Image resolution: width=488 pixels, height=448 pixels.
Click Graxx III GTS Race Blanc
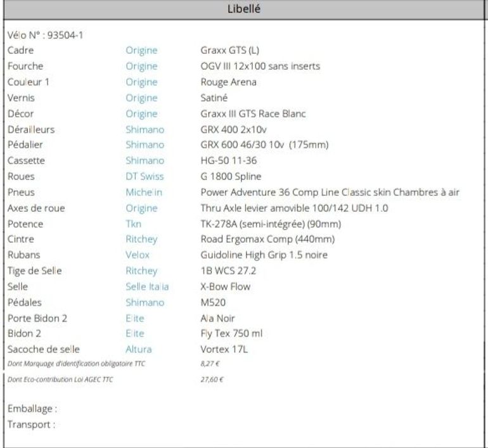(253, 113)
